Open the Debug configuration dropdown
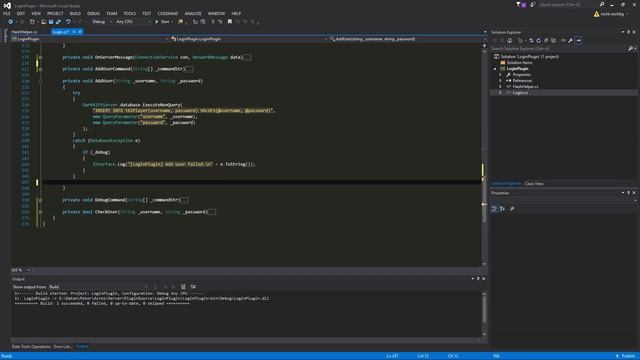 coord(102,22)
